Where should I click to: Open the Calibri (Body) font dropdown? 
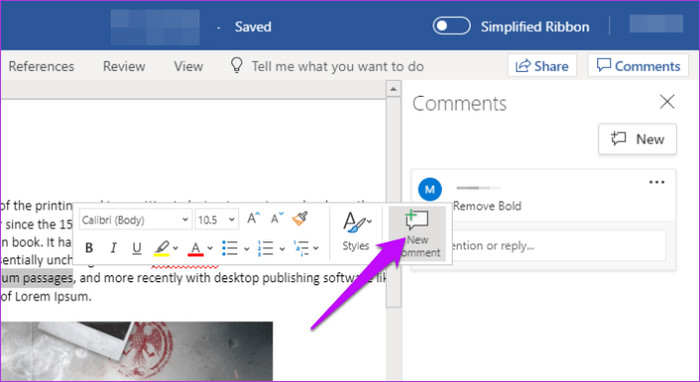click(136, 220)
